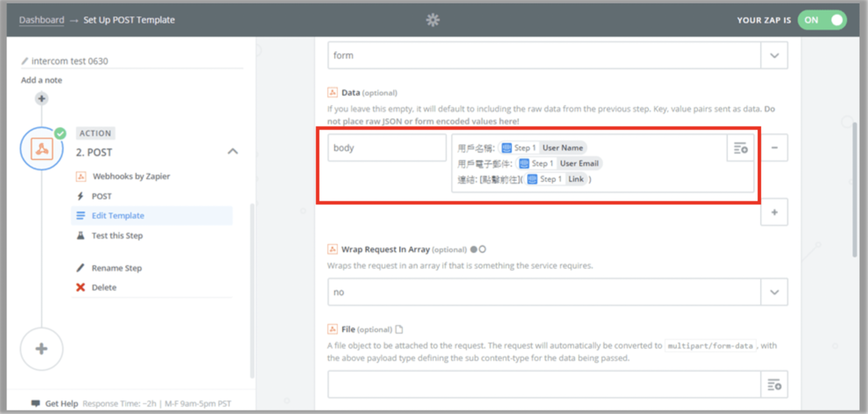Click the left sidebar vertical scrollbar
Image resolution: width=868 pixels, height=414 pixels.
click(x=252, y=290)
